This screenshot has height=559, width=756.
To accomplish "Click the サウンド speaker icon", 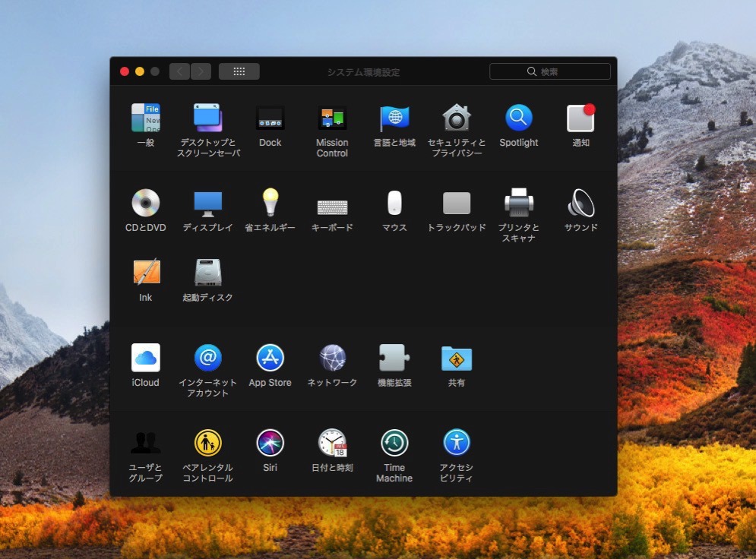I will pyautogui.click(x=580, y=204).
